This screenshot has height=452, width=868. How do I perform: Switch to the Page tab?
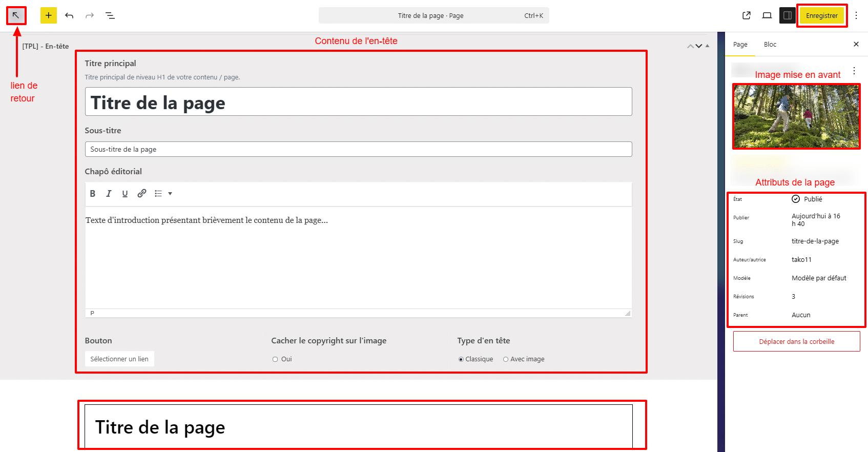click(x=740, y=45)
